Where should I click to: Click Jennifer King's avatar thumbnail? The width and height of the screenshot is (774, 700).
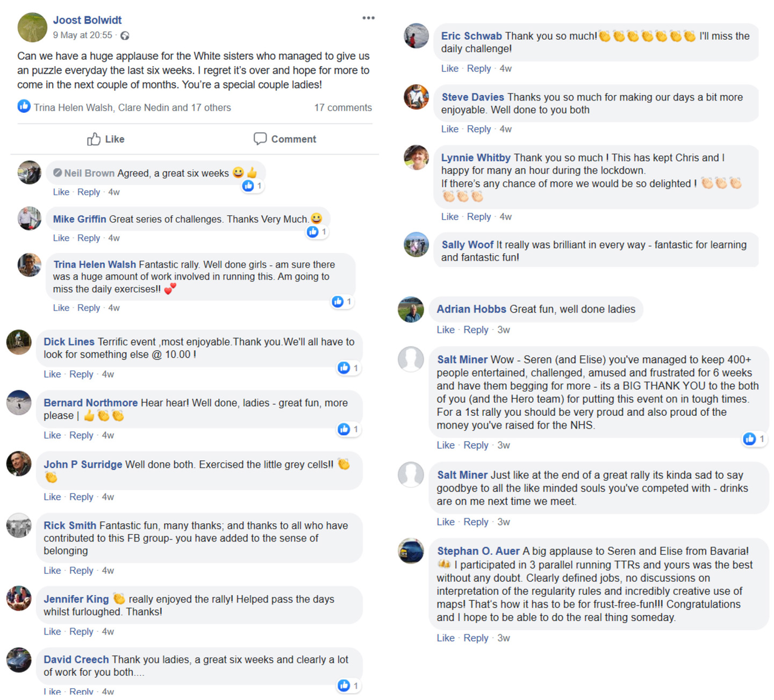tap(19, 598)
